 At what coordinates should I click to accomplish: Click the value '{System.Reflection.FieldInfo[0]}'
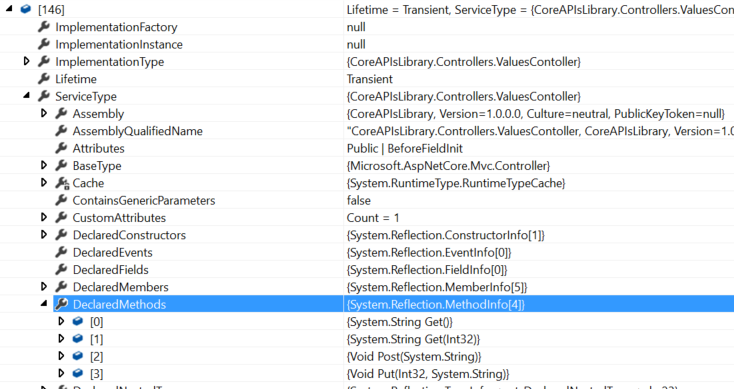point(427,270)
